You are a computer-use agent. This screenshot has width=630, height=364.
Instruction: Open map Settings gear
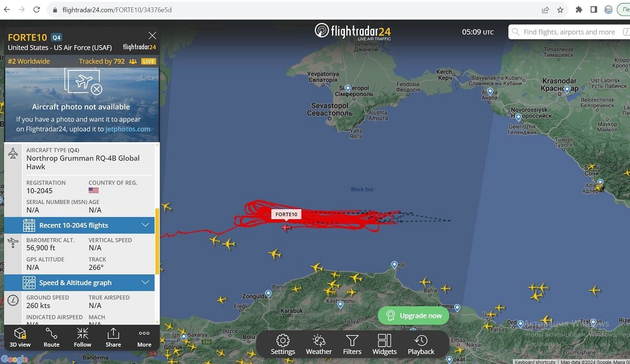tap(283, 345)
